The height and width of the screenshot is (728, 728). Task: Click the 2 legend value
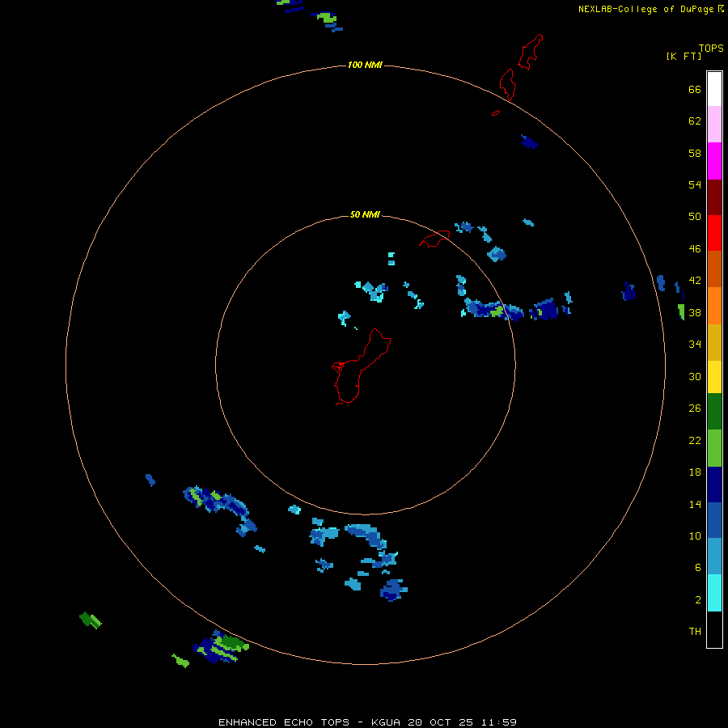click(x=698, y=599)
